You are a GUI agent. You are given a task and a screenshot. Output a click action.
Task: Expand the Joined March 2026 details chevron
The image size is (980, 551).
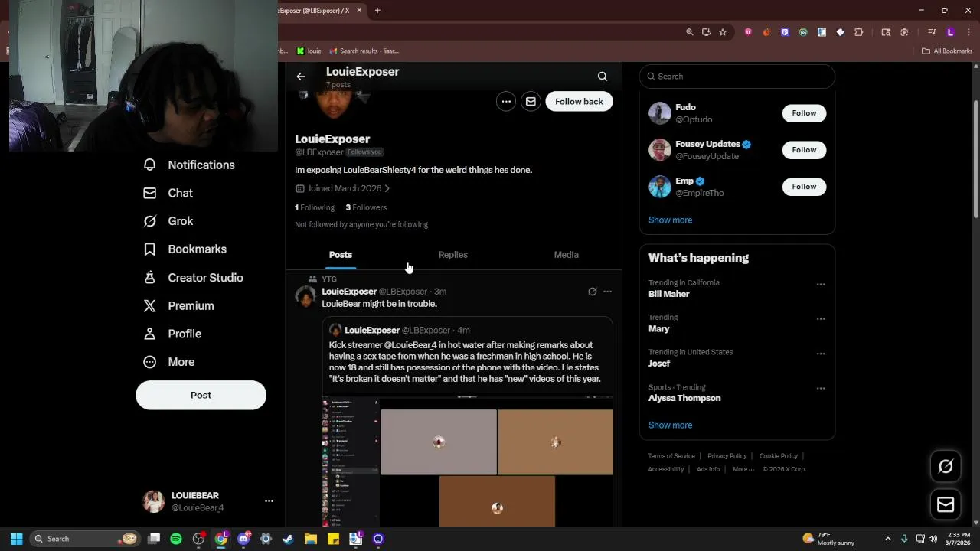[387, 188]
